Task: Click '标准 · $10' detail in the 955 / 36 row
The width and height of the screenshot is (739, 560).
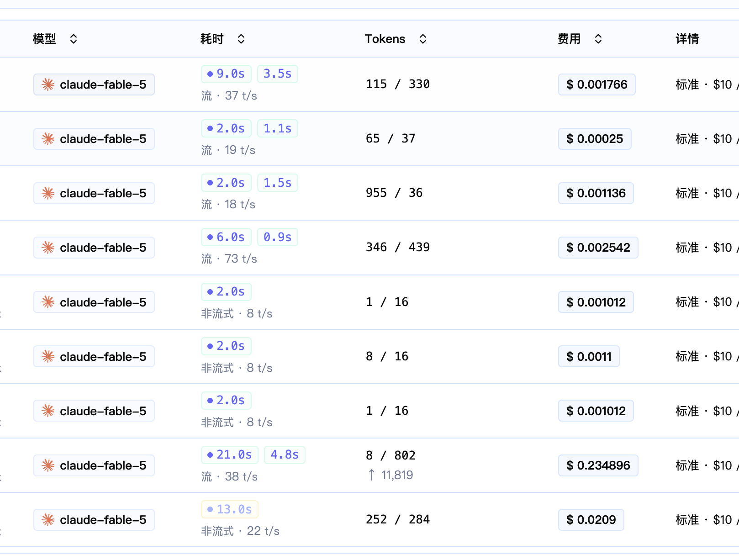Action: pyautogui.click(x=704, y=193)
